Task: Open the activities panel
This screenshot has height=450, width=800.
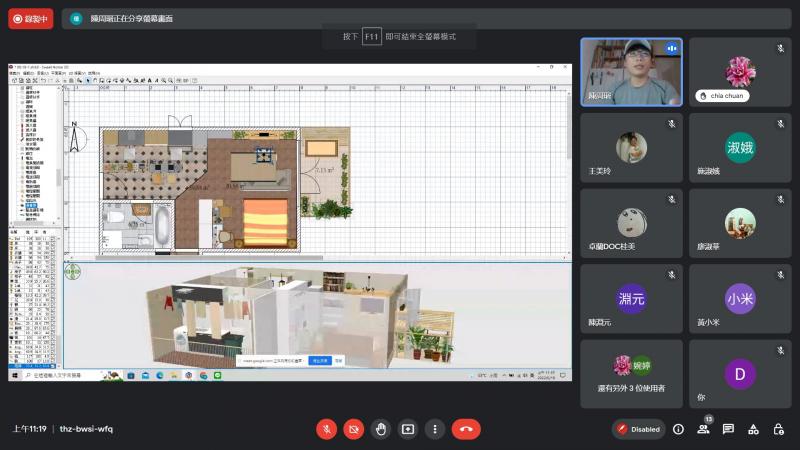Action: click(753, 429)
